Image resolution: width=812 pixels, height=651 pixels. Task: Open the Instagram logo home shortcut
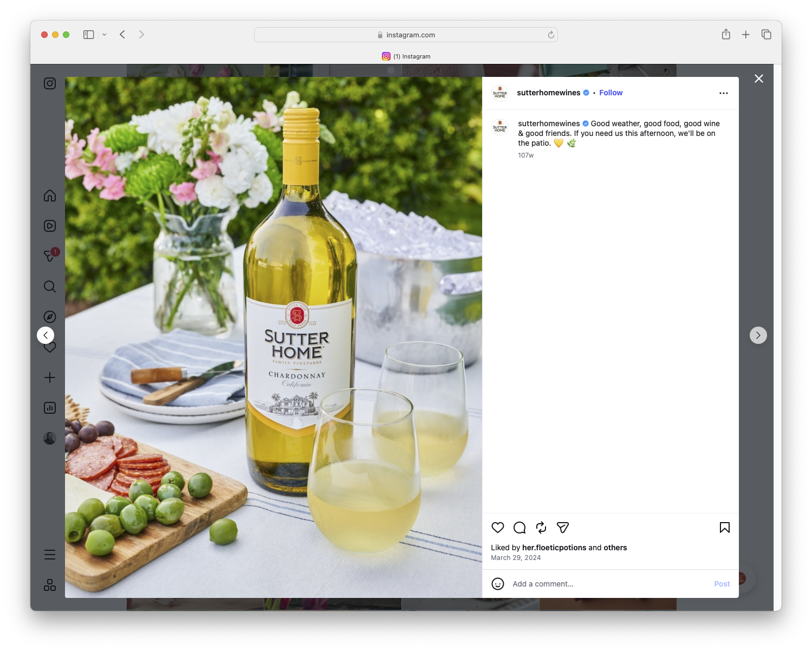click(49, 83)
